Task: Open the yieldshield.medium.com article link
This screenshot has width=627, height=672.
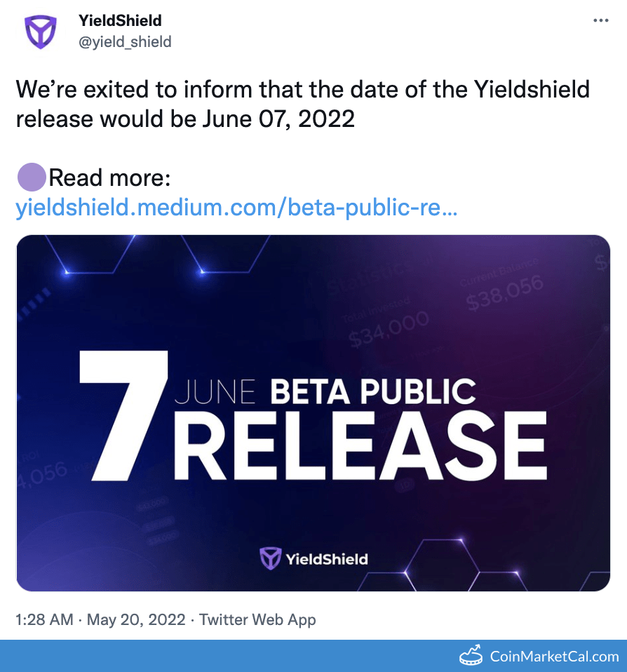Action: [x=236, y=208]
